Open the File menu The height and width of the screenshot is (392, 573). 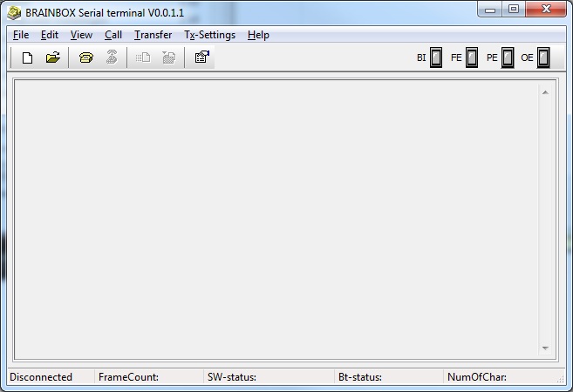pyautogui.click(x=21, y=35)
